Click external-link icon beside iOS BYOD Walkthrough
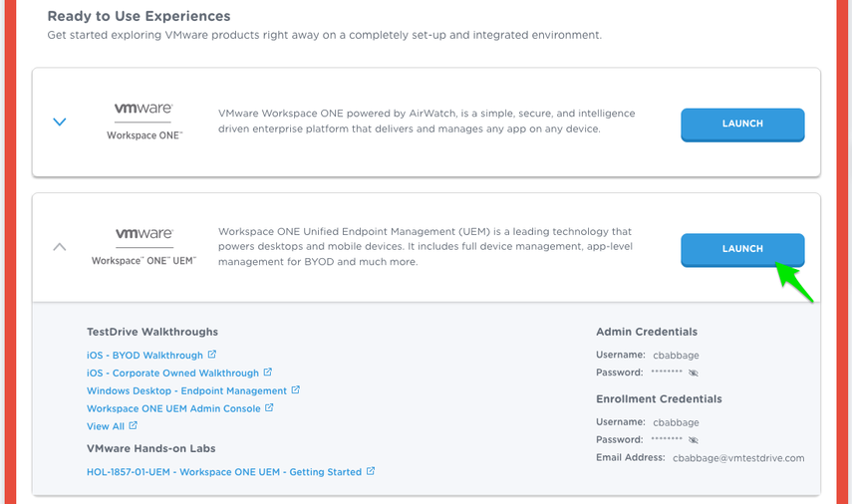The width and height of the screenshot is (852, 504). (x=212, y=355)
